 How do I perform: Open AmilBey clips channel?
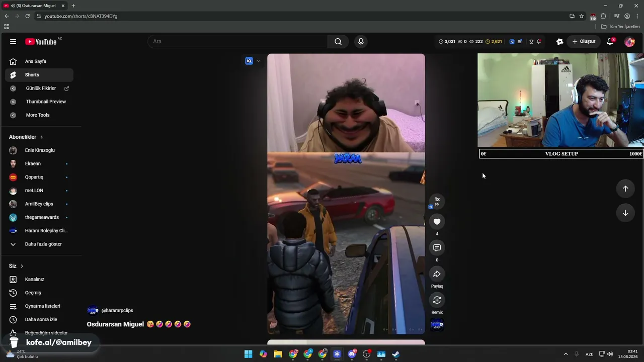click(39, 204)
